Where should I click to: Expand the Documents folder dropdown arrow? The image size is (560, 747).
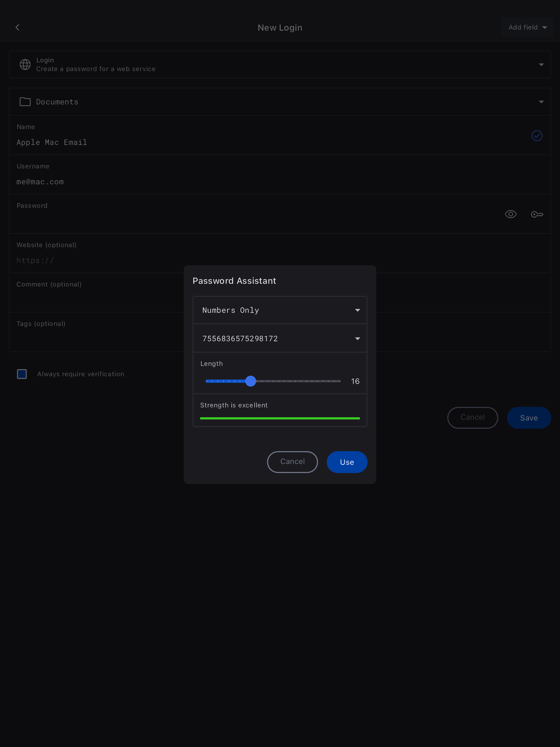click(x=541, y=102)
